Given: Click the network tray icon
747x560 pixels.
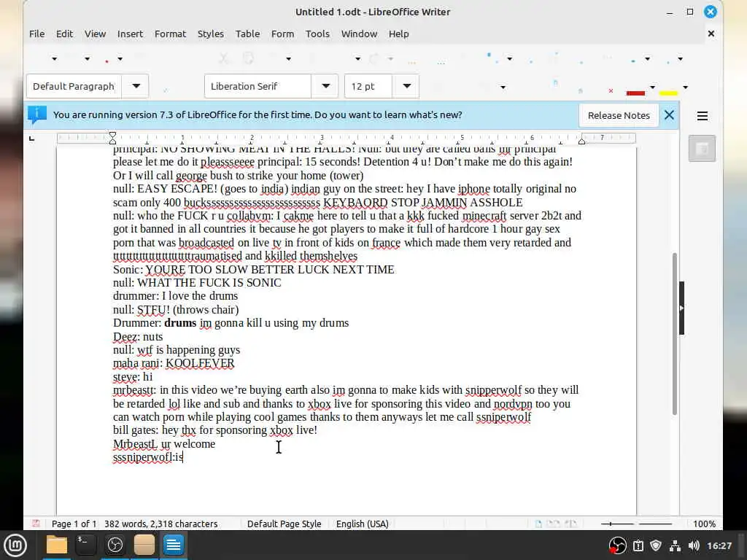Looking at the screenshot, I should [x=675, y=545].
